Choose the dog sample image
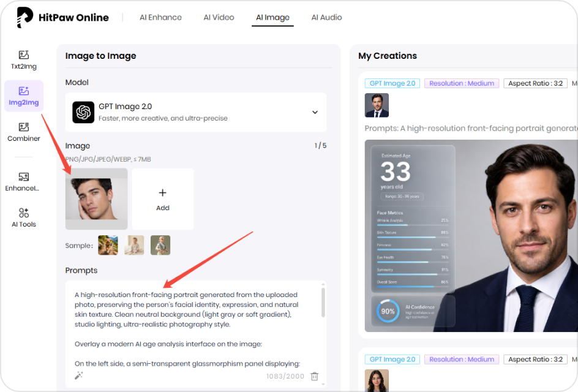This screenshot has height=392, width=578. tap(108, 245)
